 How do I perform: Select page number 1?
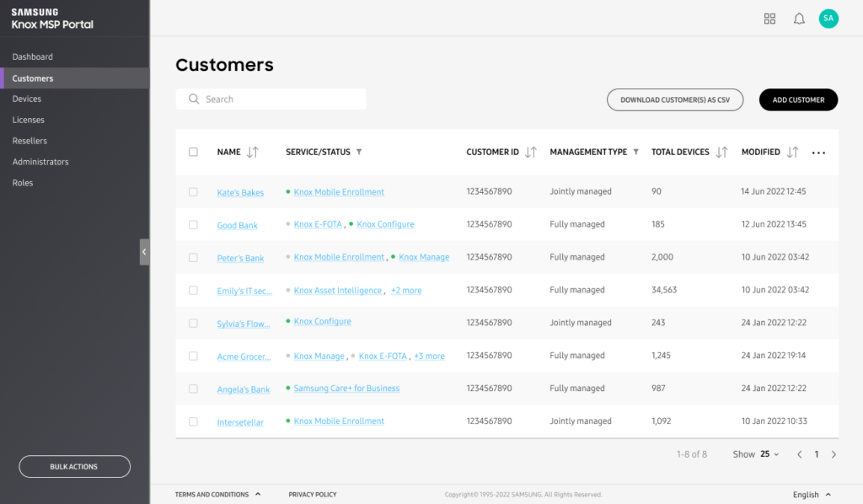point(817,454)
